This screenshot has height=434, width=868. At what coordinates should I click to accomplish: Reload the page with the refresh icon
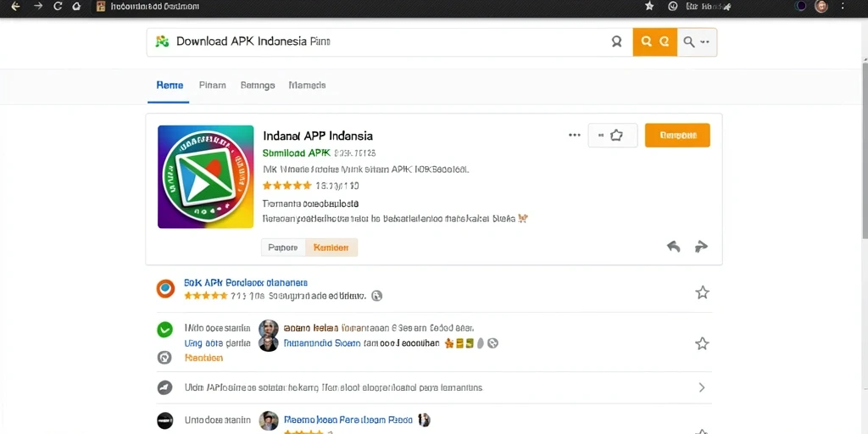[58, 6]
